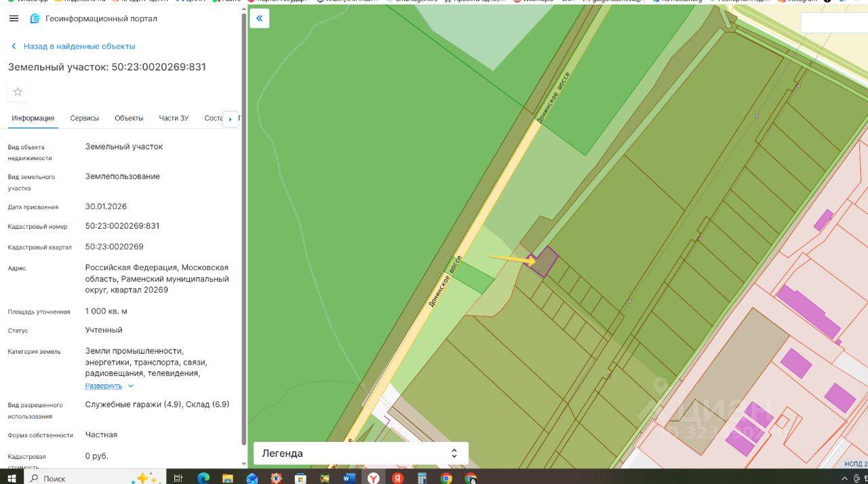Launch Microsoft Word from the taskbar
Image resolution: width=868 pixels, height=484 pixels.
[x=349, y=478]
